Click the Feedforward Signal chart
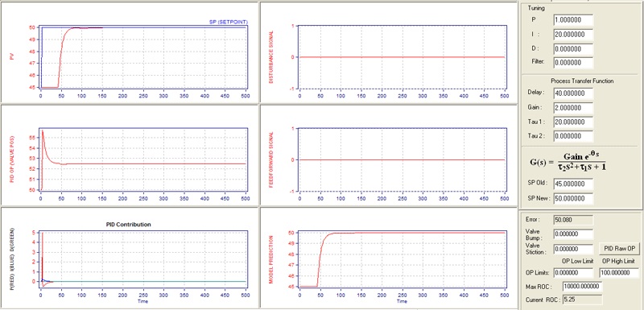 (x=402, y=159)
